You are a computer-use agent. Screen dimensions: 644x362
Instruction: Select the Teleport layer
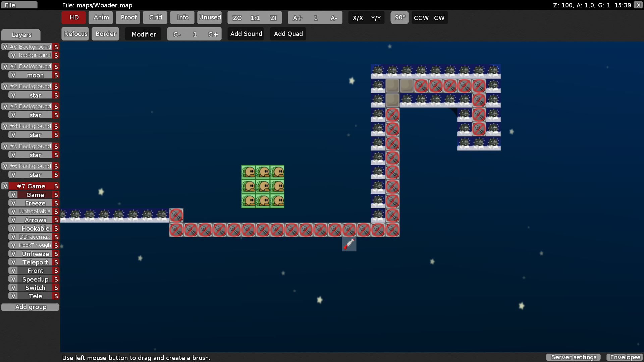point(35,262)
